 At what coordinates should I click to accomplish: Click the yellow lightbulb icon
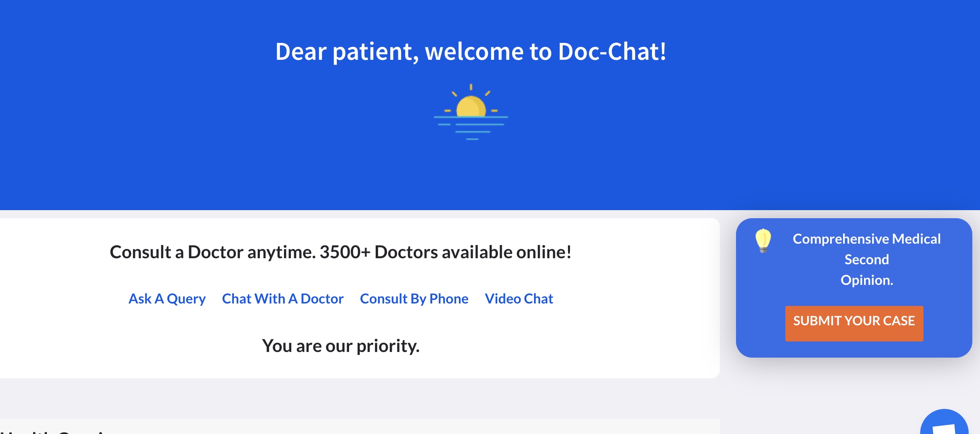[763, 240]
